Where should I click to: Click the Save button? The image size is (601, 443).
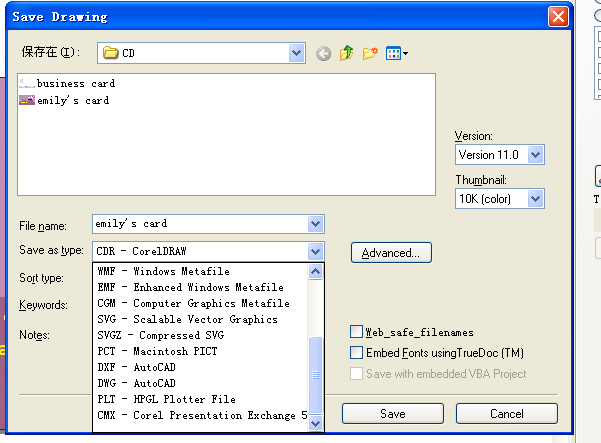pos(393,413)
